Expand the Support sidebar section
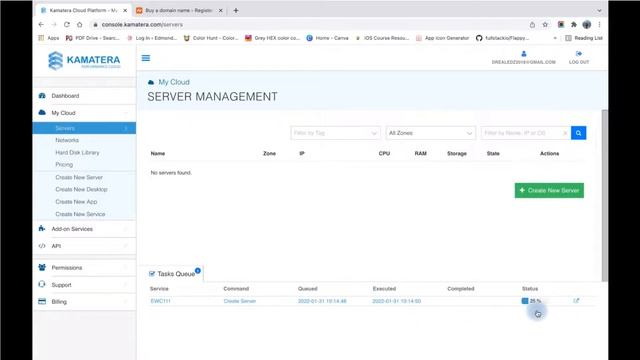 (x=84, y=285)
